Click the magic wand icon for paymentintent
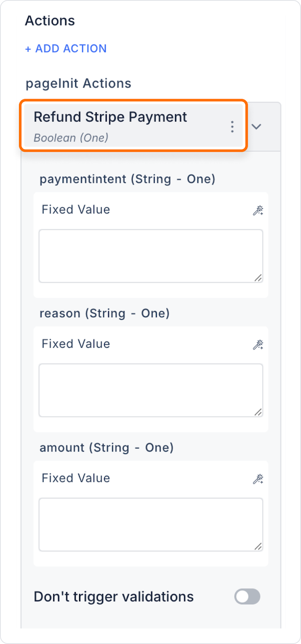The height and width of the screenshot is (644, 301). pyautogui.click(x=258, y=210)
